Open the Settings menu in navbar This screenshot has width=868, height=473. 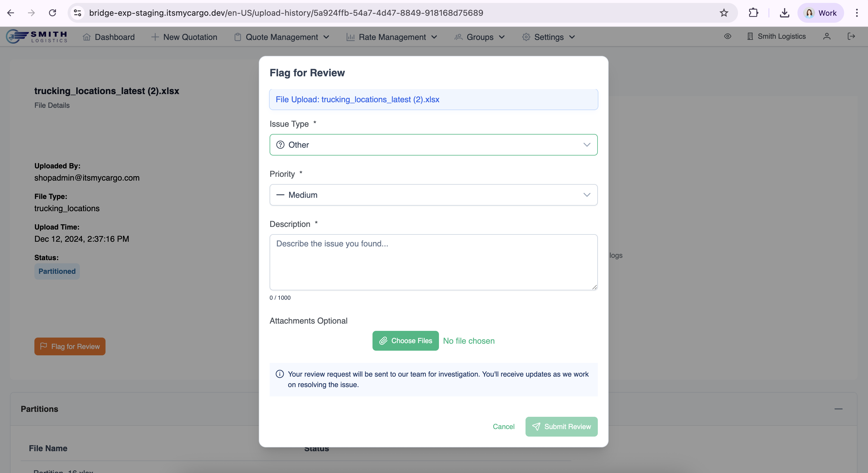pyautogui.click(x=549, y=37)
